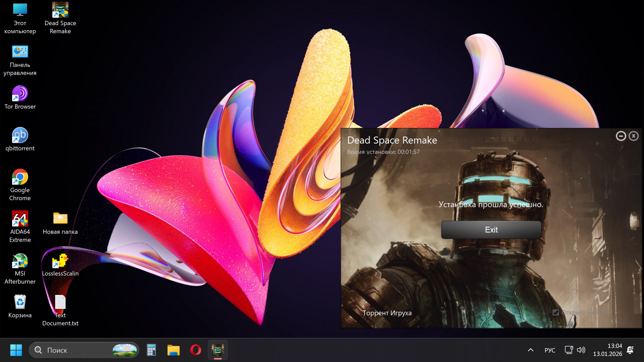Uncheck the 'Открыть наш сайт' checkbox
Screen dimensions: 644x362
pos(556,312)
